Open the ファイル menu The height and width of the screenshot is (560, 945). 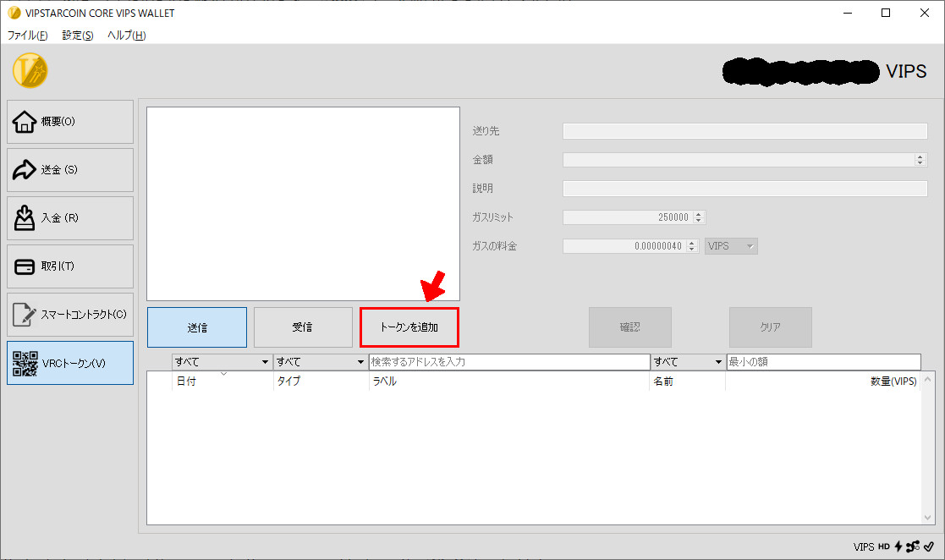point(27,36)
